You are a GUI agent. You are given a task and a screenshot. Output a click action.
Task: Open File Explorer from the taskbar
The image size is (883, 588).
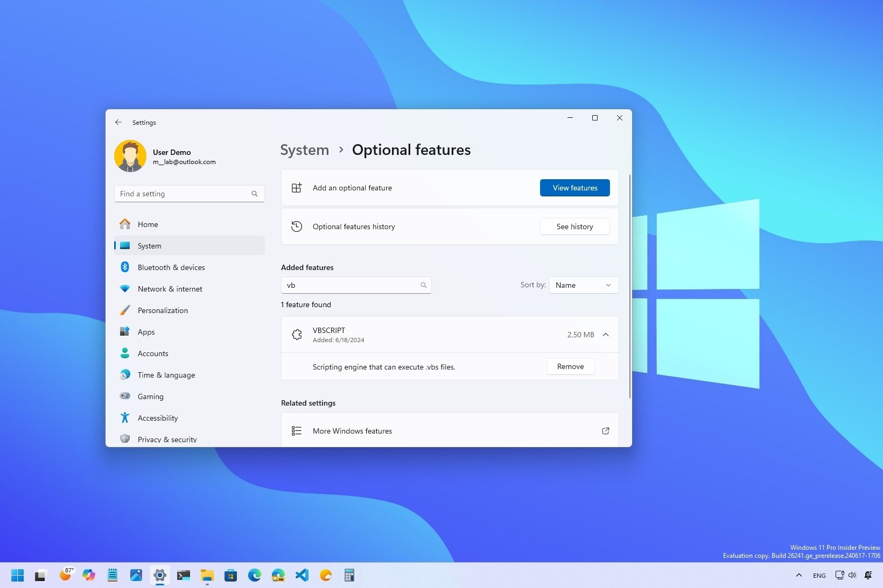[x=207, y=576]
